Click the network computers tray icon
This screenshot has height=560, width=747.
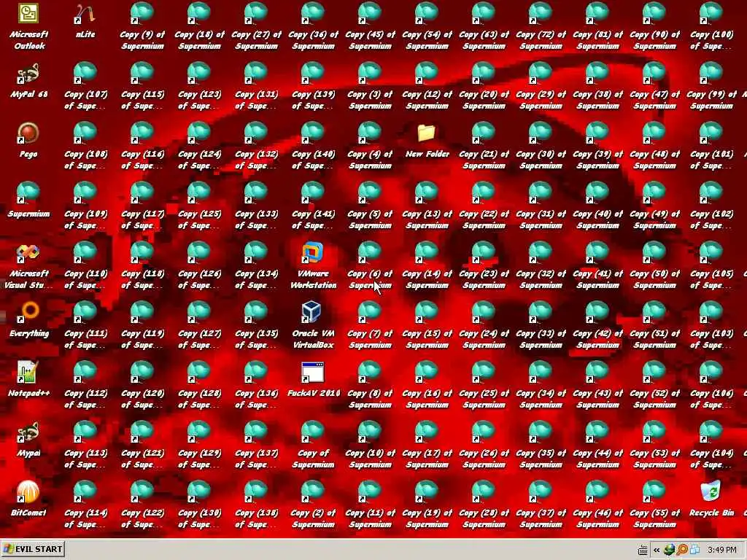(x=694, y=550)
